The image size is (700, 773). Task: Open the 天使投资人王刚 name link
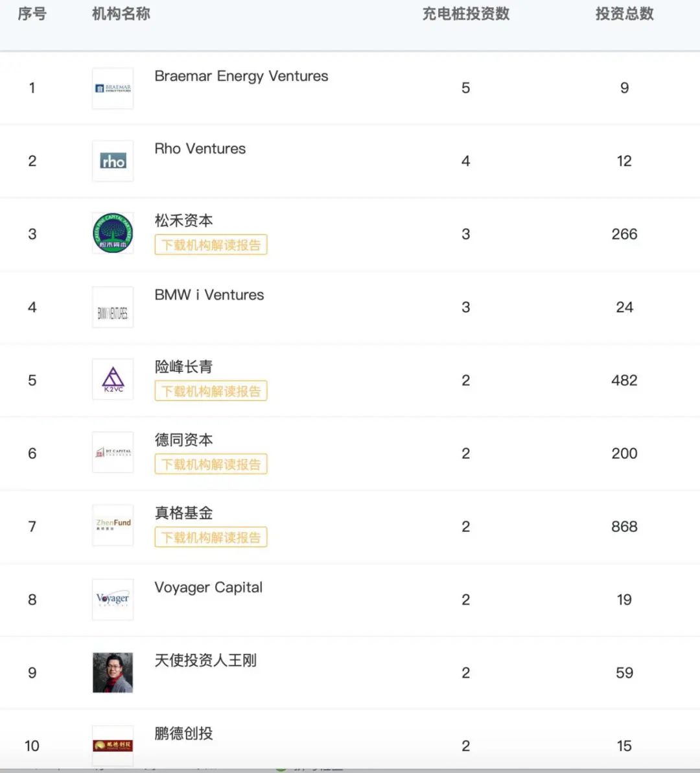click(x=205, y=660)
